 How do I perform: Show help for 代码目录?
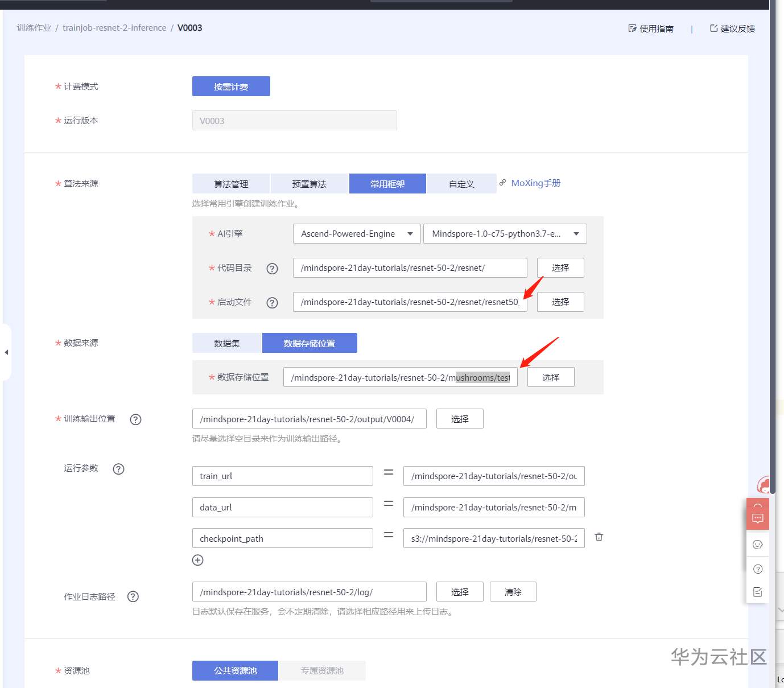point(273,269)
